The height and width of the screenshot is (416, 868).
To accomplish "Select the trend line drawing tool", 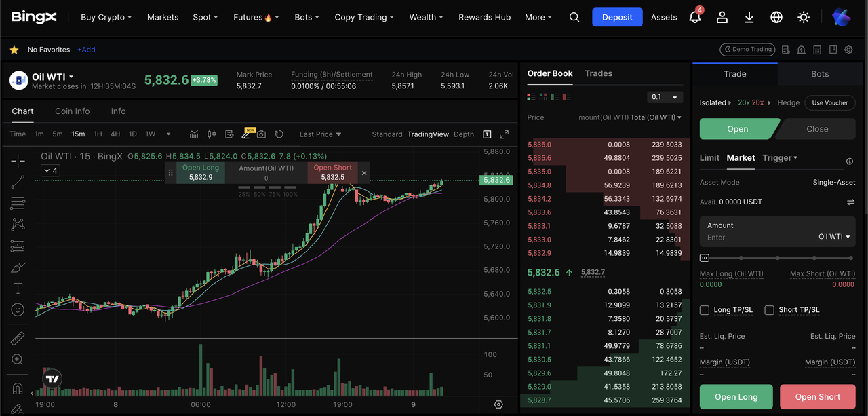I will [x=18, y=181].
